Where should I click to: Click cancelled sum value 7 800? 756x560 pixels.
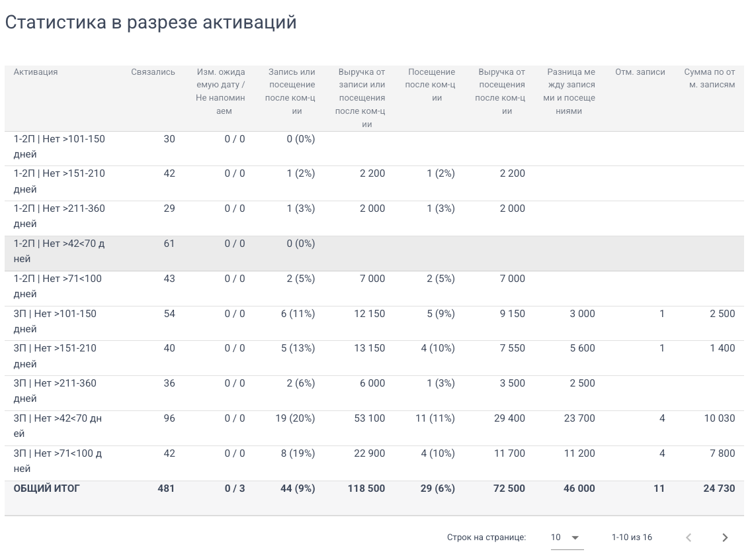(722, 453)
